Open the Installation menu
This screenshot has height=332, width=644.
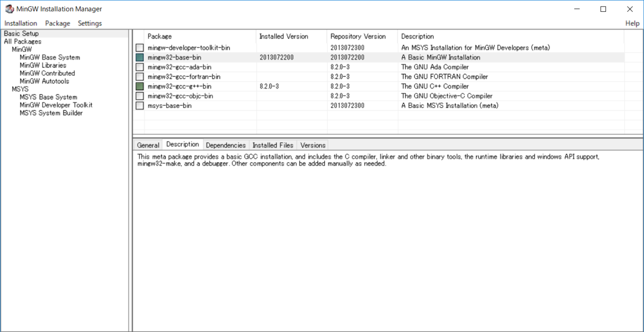21,23
